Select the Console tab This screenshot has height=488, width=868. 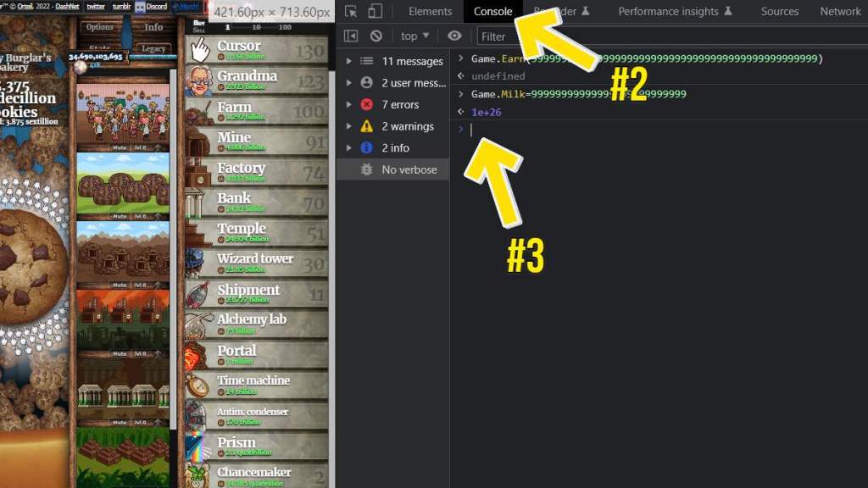492,11
